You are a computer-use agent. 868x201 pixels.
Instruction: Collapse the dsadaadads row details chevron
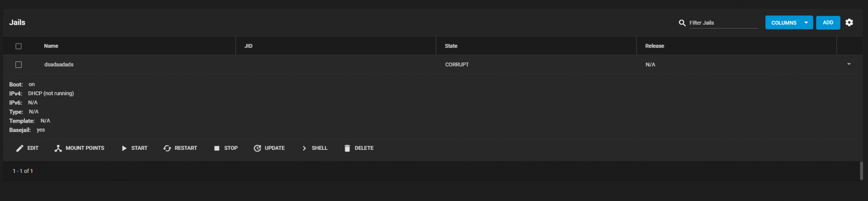point(849,64)
